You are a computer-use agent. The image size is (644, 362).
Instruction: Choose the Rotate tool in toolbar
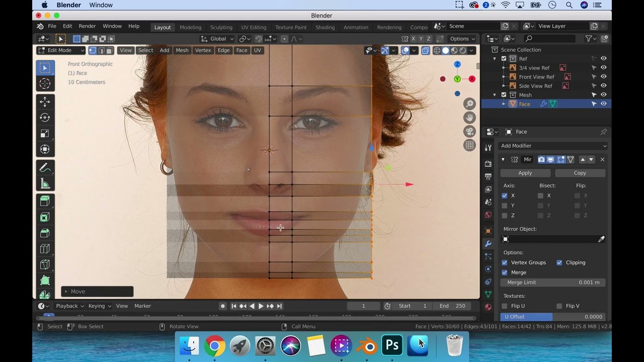point(45,118)
